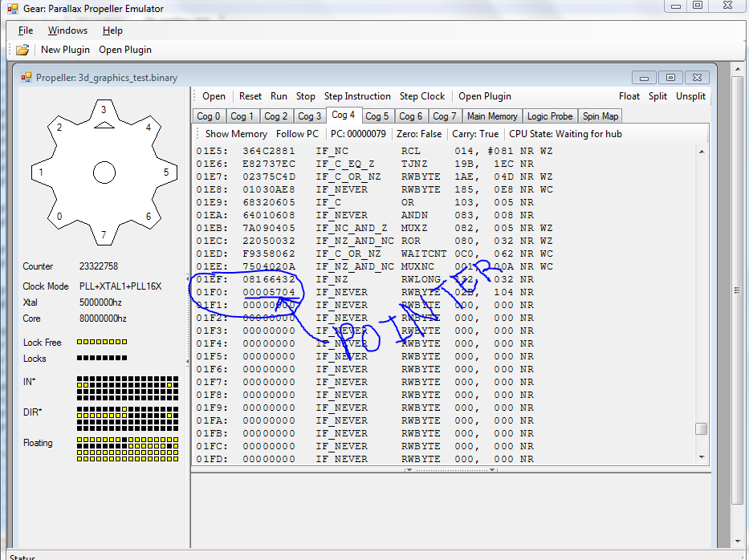Click the disassembly scrollbar down arrow
The width and height of the screenshot is (749, 560).
click(x=702, y=457)
